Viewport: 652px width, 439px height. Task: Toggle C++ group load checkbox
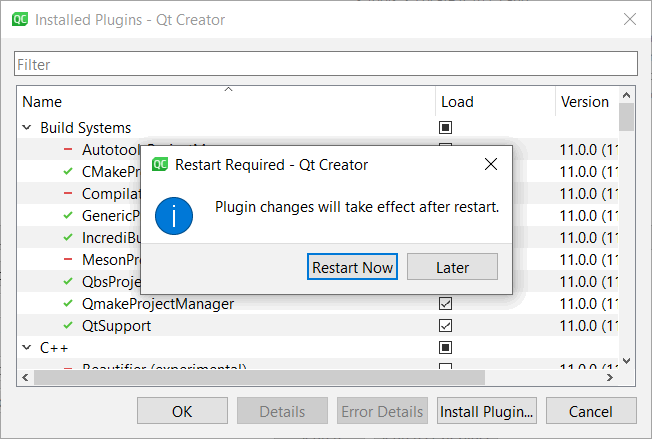pyautogui.click(x=446, y=348)
